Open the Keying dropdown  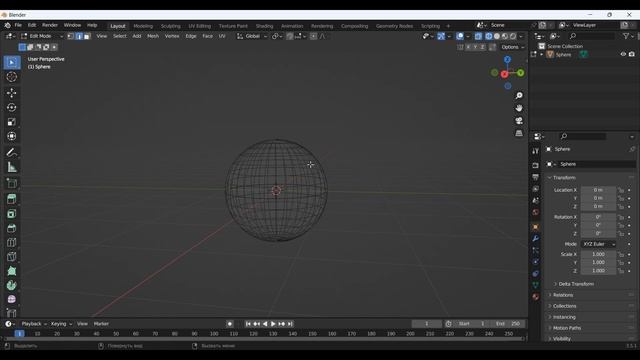click(x=61, y=324)
